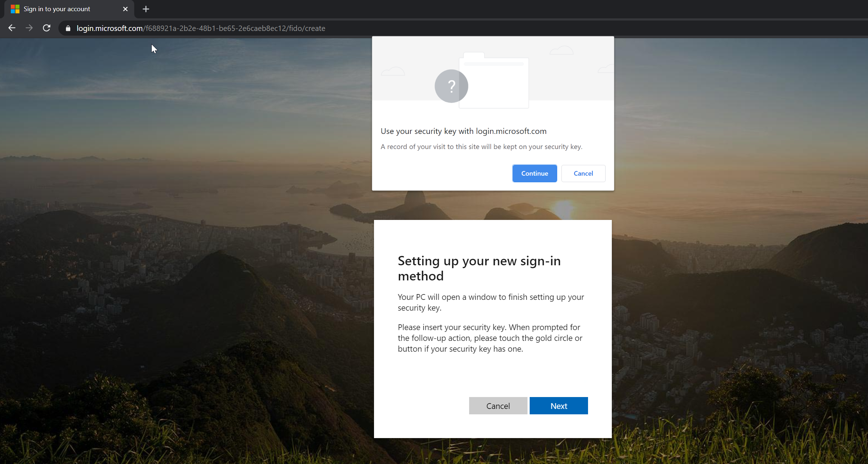Close the 'Sign in to your account' tab
This screenshot has width=868, height=464.
pos(125,9)
